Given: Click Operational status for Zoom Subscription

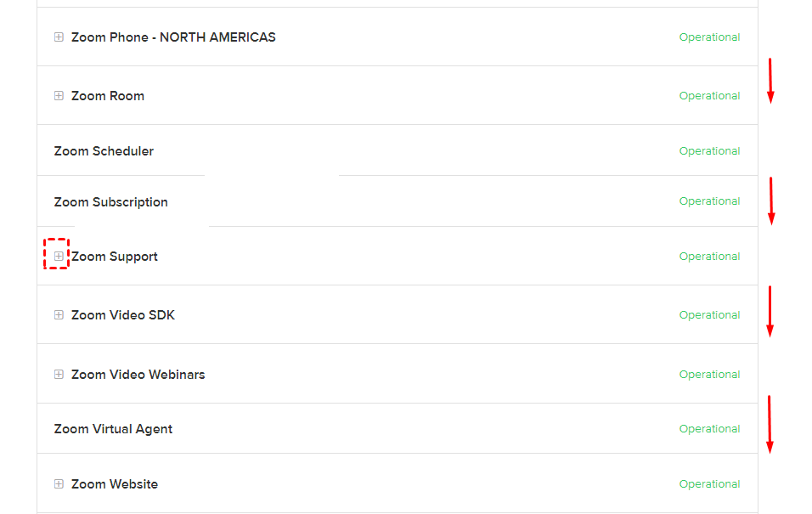Looking at the screenshot, I should (x=709, y=201).
